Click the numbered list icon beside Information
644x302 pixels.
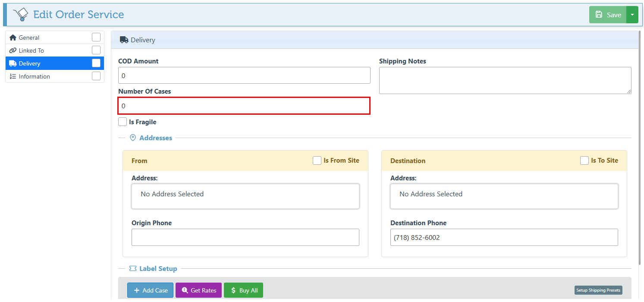pos(13,76)
